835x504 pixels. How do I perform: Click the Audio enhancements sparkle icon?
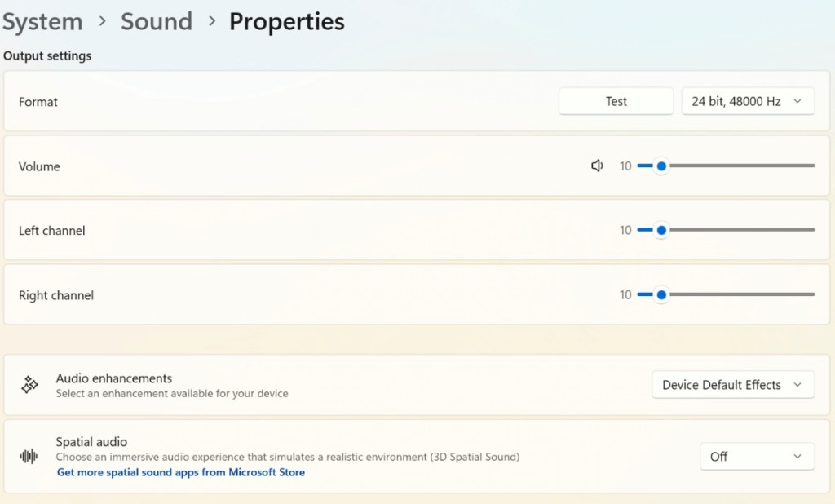pos(30,385)
